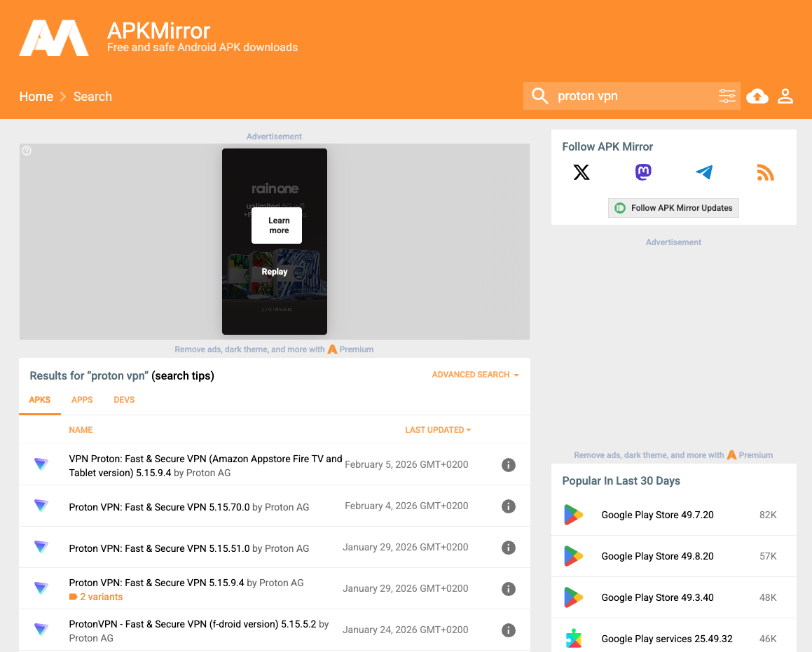Open the search tips link

coord(183,375)
